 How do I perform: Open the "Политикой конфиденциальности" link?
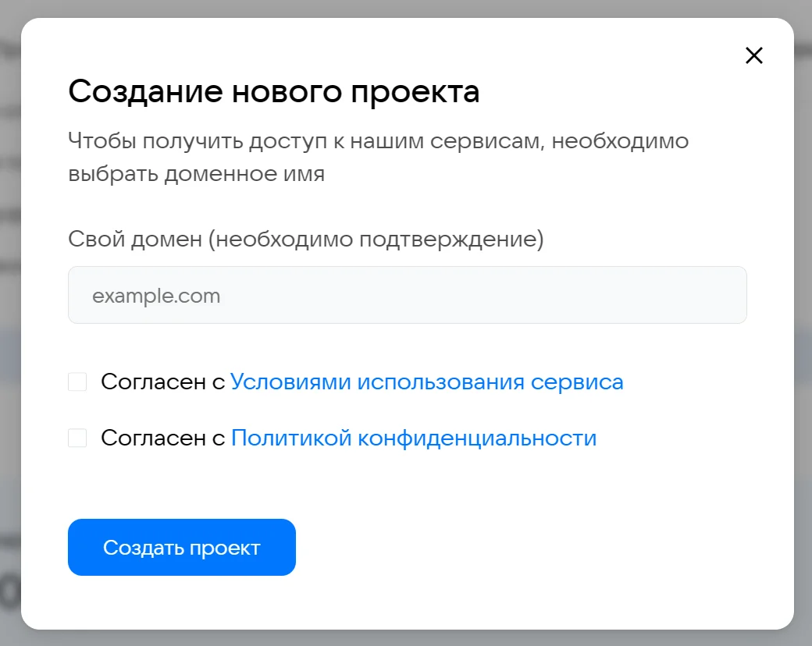coord(413,438)
